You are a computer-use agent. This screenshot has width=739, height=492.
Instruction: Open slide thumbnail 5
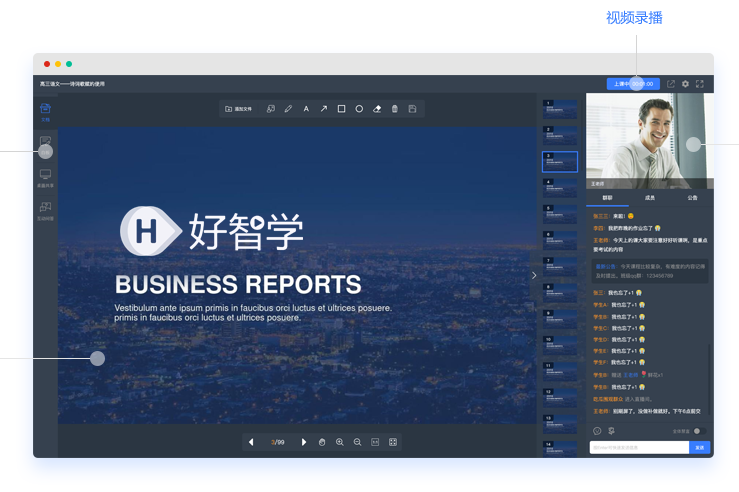(x=560, y=214)
